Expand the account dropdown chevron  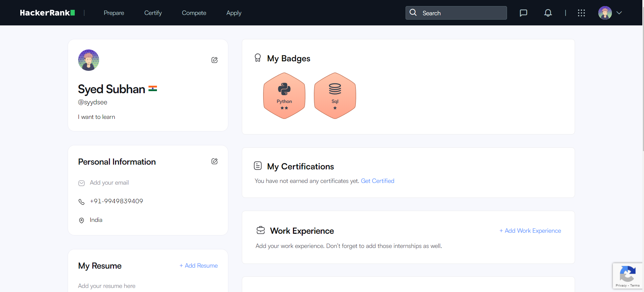pyautogui.click(x=619, y=13)
